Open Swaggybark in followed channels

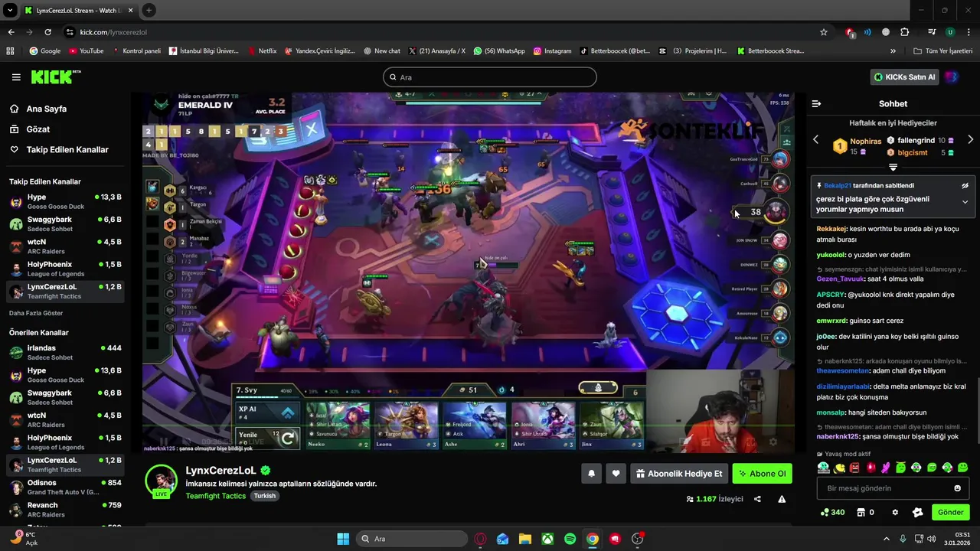[65, 224]
